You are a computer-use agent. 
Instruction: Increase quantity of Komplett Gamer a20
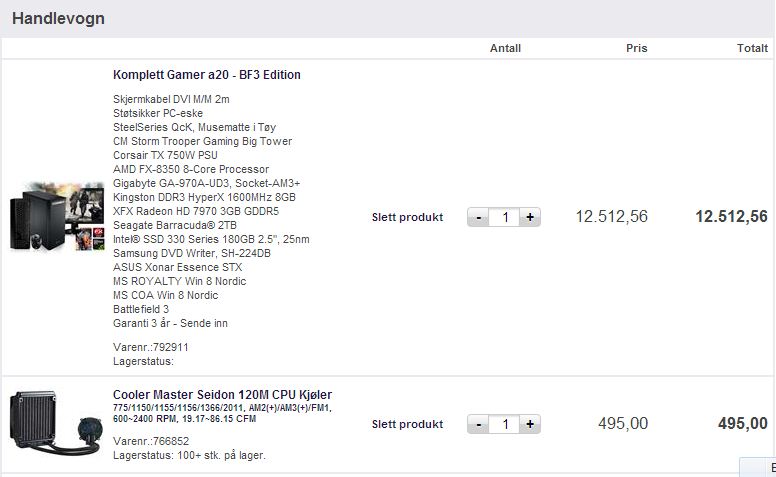[x=530, y=217]
